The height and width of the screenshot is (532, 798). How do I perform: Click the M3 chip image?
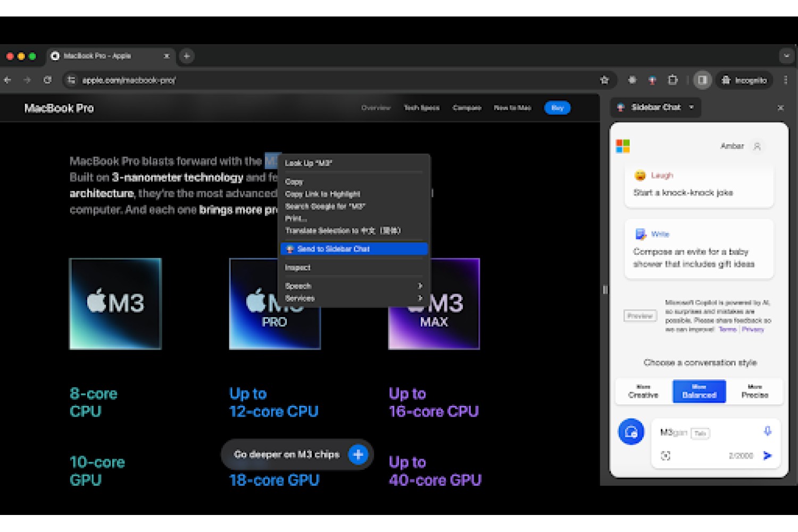[115, 304]
